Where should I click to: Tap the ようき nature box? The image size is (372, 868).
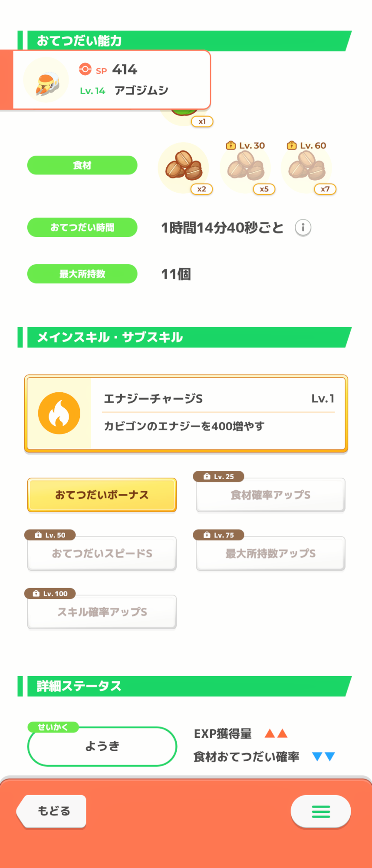tap(102, 746)
